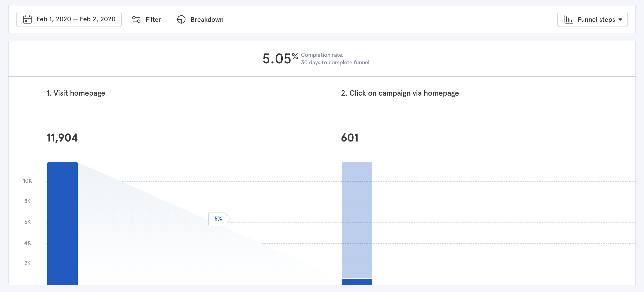Click the 11,904 visitor count
This screenshot has width=644, height=292.
[x=62, y=138]
